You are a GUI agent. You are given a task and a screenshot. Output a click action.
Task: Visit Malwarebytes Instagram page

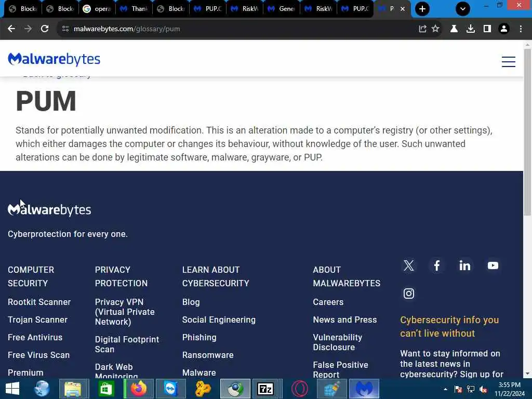point(409,294)
